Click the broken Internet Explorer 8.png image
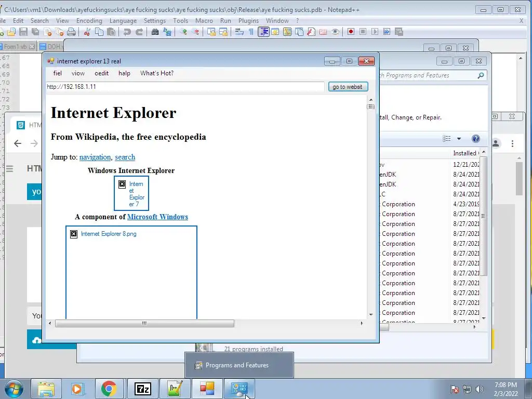The image size is (532, 399). (x=131, y=272)
